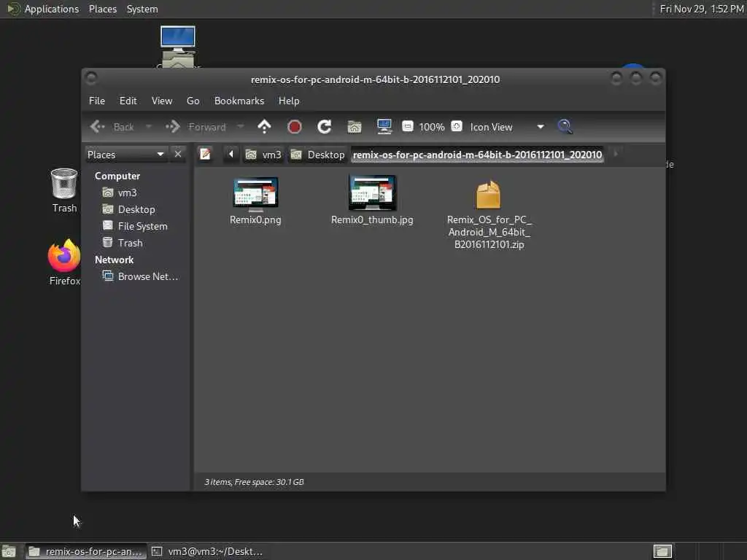Navigate to Desktop in path bar
Viewport: 747px width, 560px height.
pos(318,155)
